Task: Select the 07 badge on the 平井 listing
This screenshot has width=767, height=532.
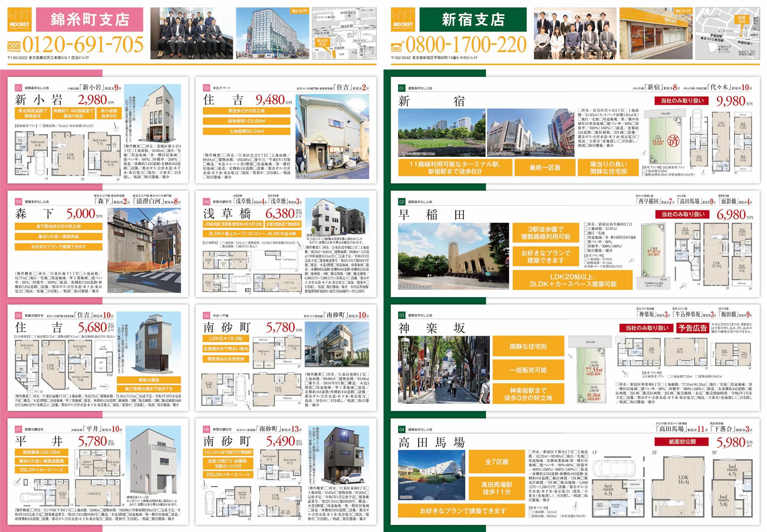Action: pos(18,429)
